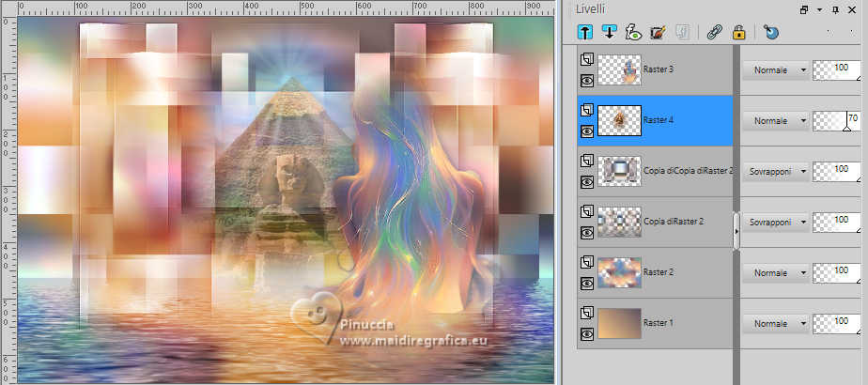The width and height of the screenshot is (868, 385).
Task: Click the grayed-out layer styles icon
Action: (682, 32)
